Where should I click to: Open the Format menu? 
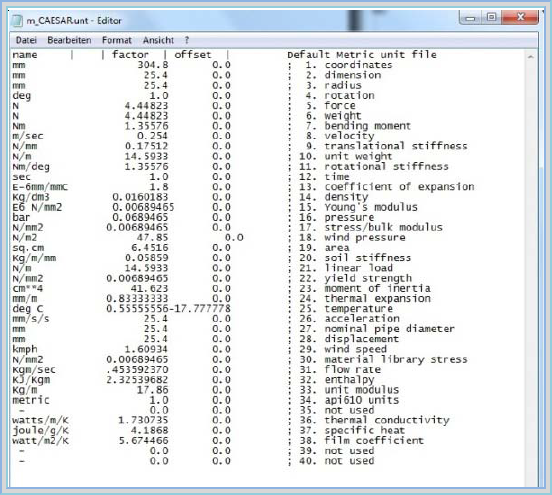pyautogui.click(x=117, y=40)
